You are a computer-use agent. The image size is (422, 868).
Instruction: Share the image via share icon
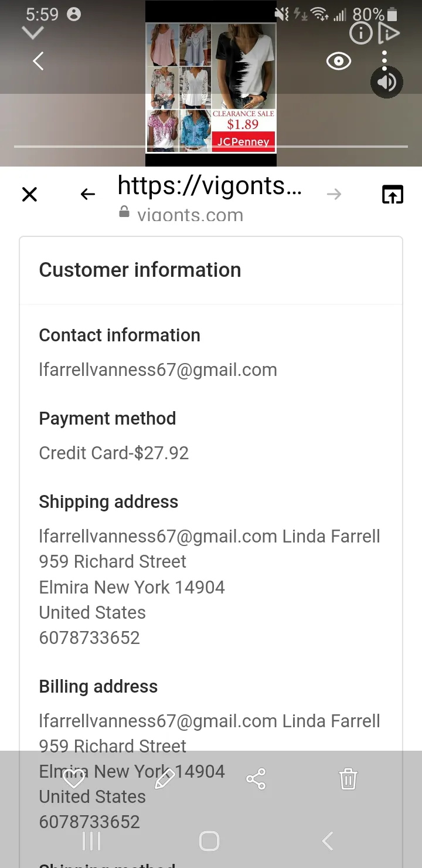[256, 779]
